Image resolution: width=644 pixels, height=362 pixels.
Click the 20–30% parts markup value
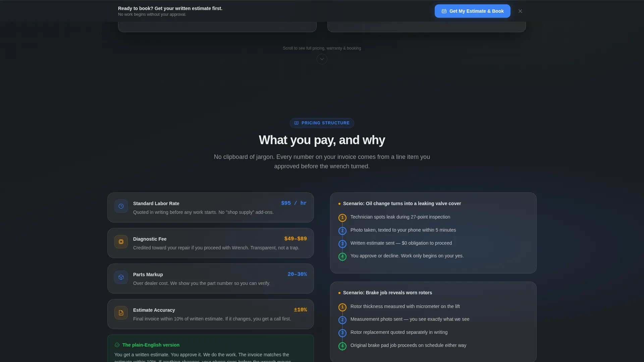click(x=297, y=274)
